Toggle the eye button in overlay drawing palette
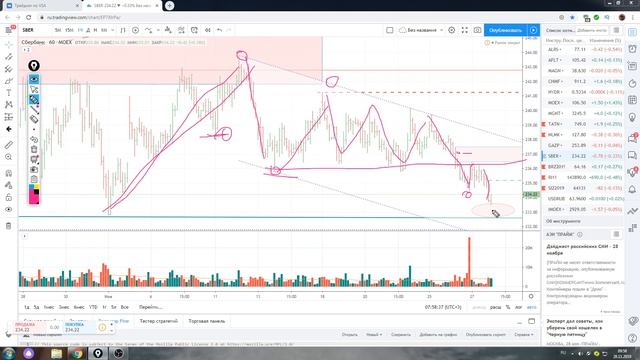The width and height of the screenshot is (640, 360). [34, 79]
